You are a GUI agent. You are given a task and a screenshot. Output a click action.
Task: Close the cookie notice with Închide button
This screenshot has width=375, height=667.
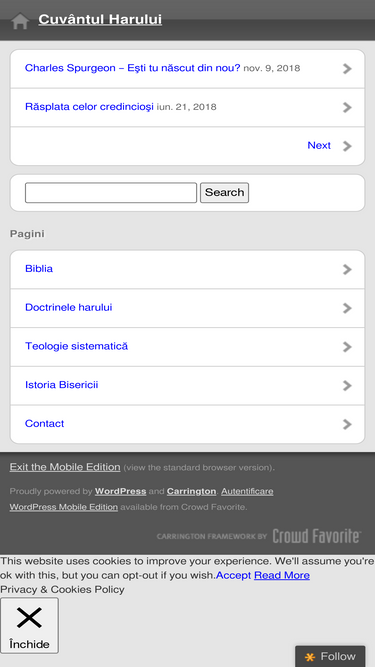[29, 625]
